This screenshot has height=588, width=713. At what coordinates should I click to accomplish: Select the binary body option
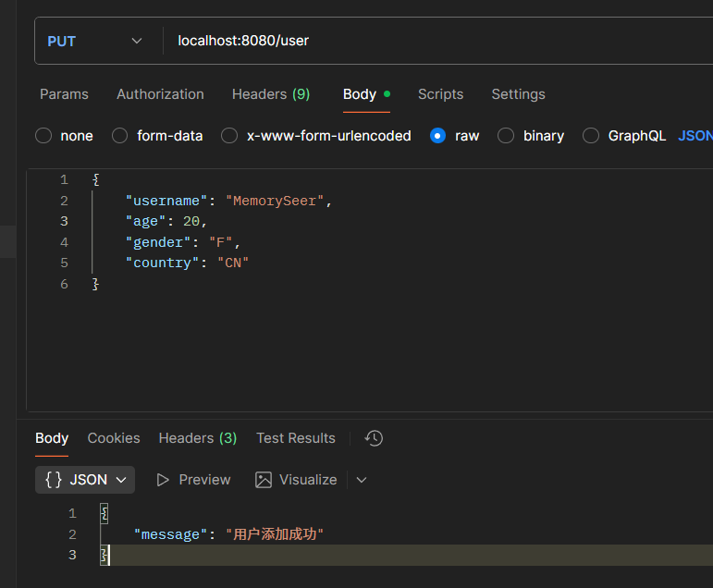click(506, 136)
